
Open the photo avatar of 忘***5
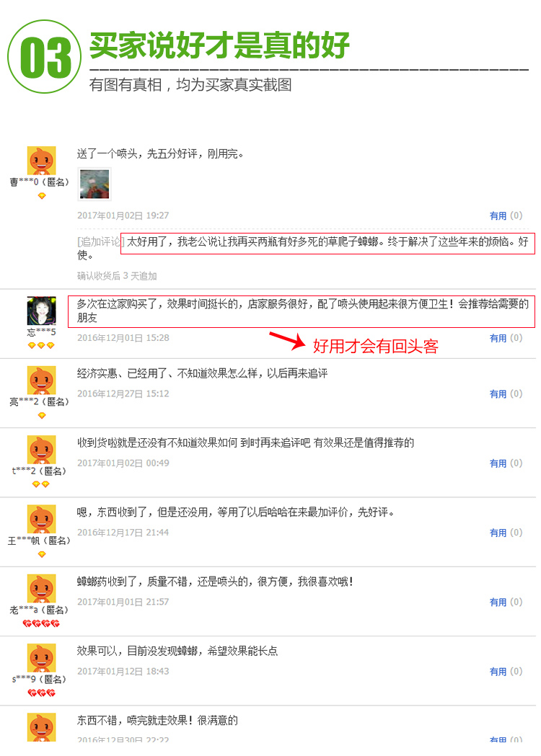pos(42,311)
